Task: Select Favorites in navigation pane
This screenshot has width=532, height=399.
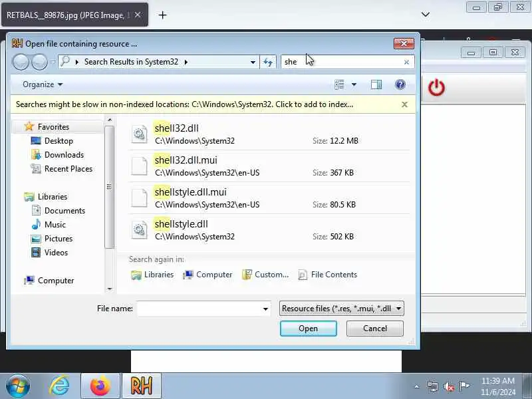Action: click(x=53, y=127)
